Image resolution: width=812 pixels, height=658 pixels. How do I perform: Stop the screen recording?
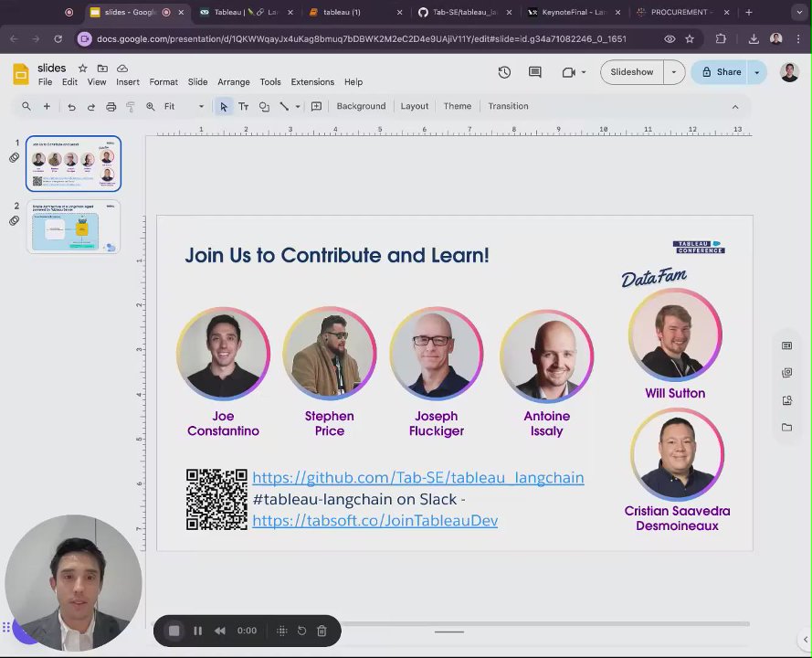174,631
